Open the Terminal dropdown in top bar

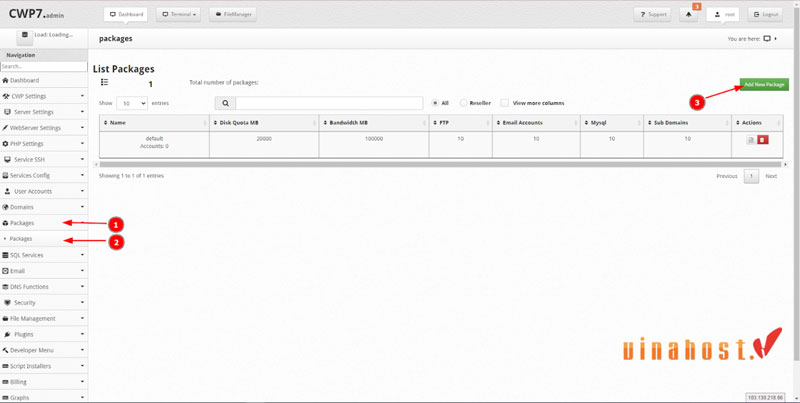pos(178,15)
